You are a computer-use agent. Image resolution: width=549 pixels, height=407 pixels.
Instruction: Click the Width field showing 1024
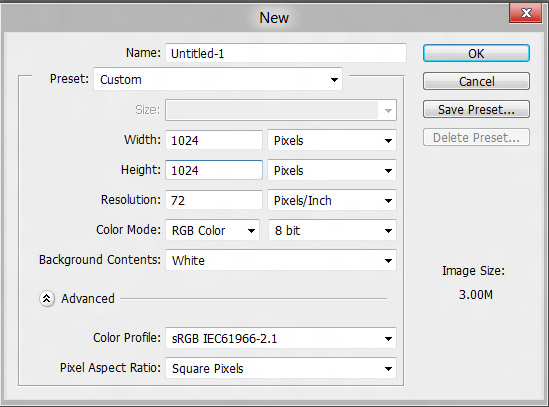[x=214, y=140]
